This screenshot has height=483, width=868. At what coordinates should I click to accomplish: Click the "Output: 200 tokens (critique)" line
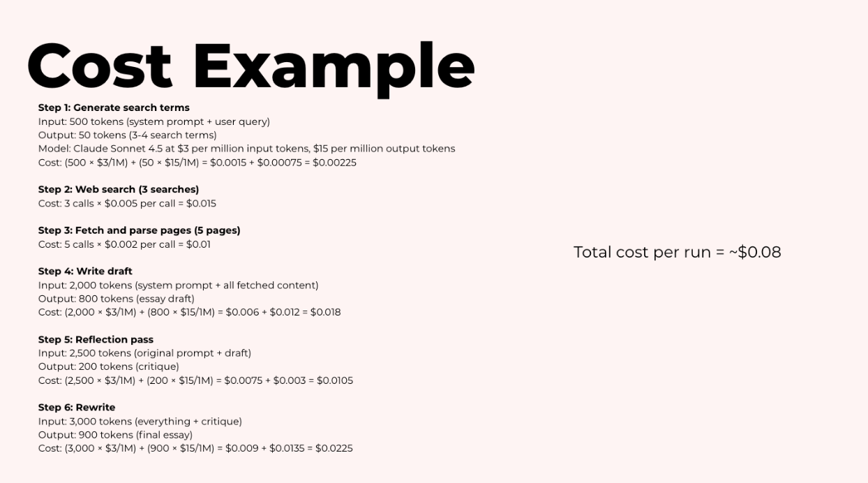(x=108, y=366)
